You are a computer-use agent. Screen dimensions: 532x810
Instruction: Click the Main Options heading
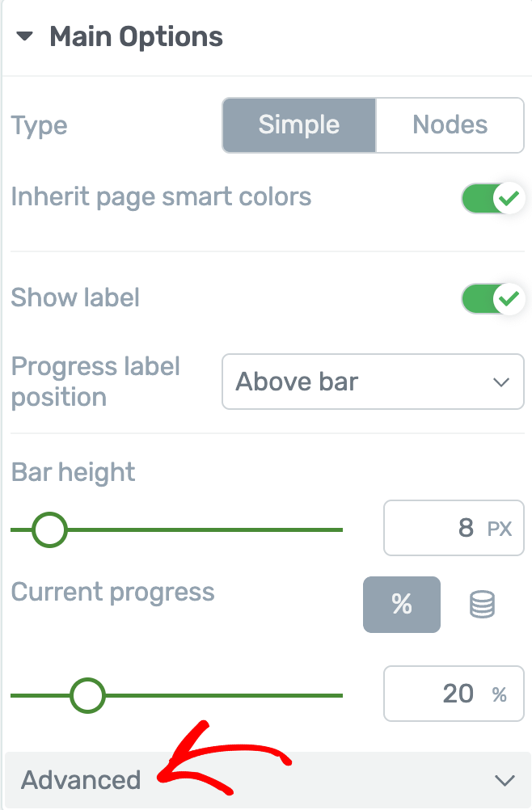point(137,37)
